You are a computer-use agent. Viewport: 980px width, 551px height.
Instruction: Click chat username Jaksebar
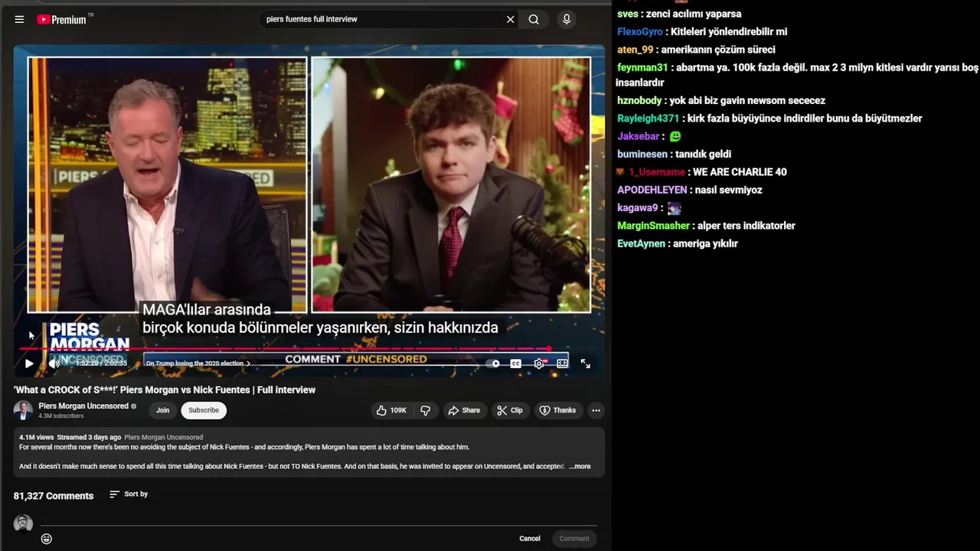(639, 136)
